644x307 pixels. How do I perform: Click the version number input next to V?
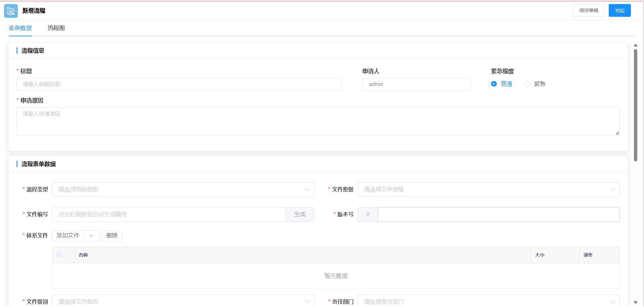click(498, 214)
